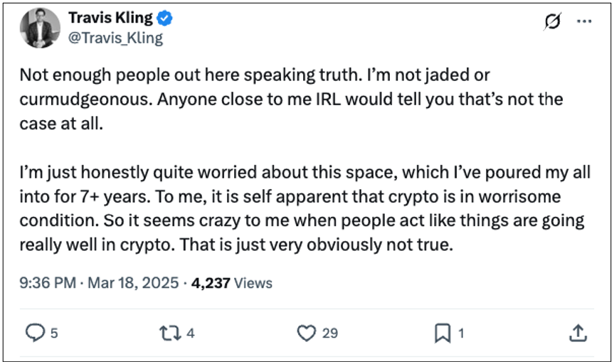Toggle the bookmark icon on this tweet
This screenshot has height=364, width=614.
point(441,333)
